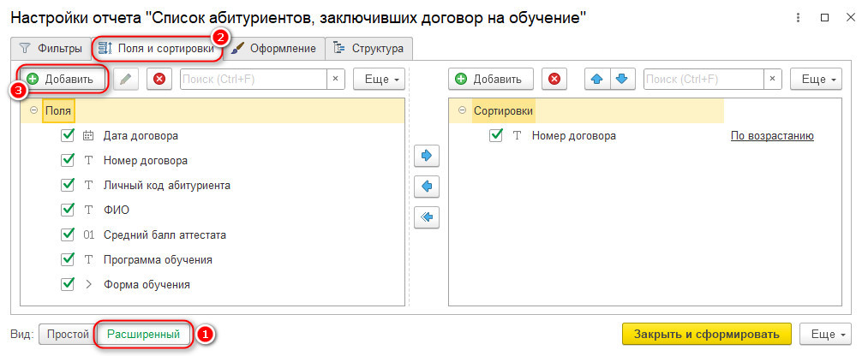The image size is (868, 356).
Task: Switch to the Оформление tab
Action: [x=273, y=48]
